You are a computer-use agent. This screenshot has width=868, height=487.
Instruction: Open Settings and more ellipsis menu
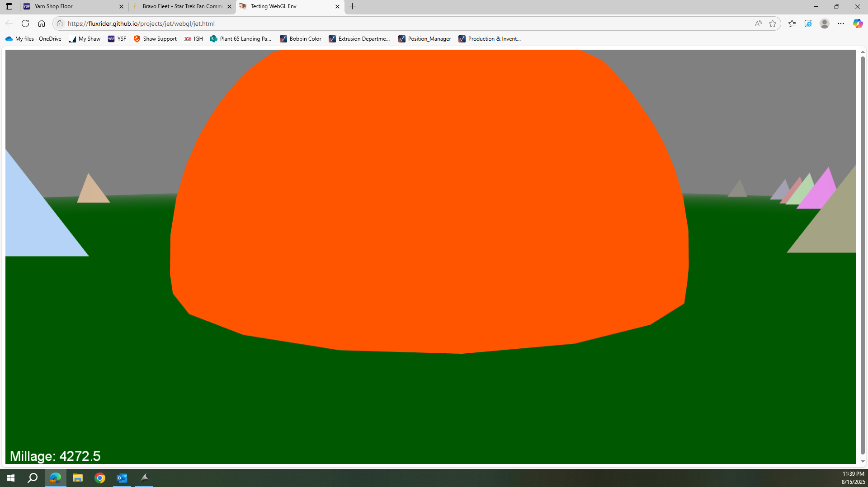click(841, 23)
